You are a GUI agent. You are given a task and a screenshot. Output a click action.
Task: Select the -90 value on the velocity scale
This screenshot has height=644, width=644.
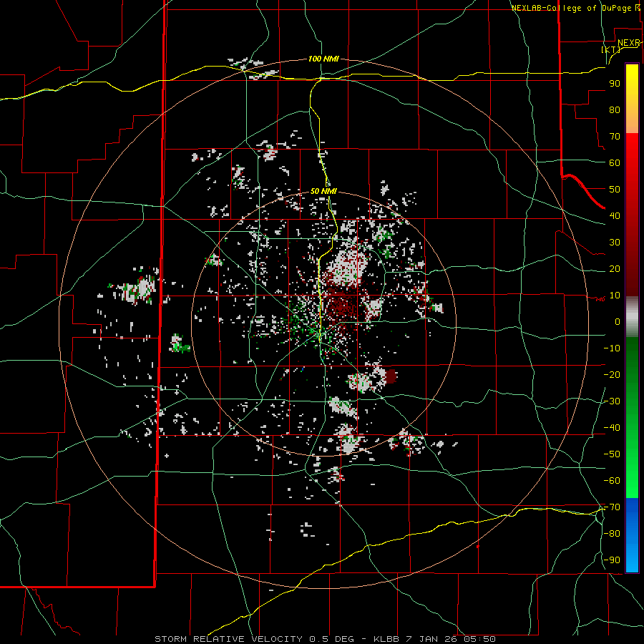(x=612, y=560)
